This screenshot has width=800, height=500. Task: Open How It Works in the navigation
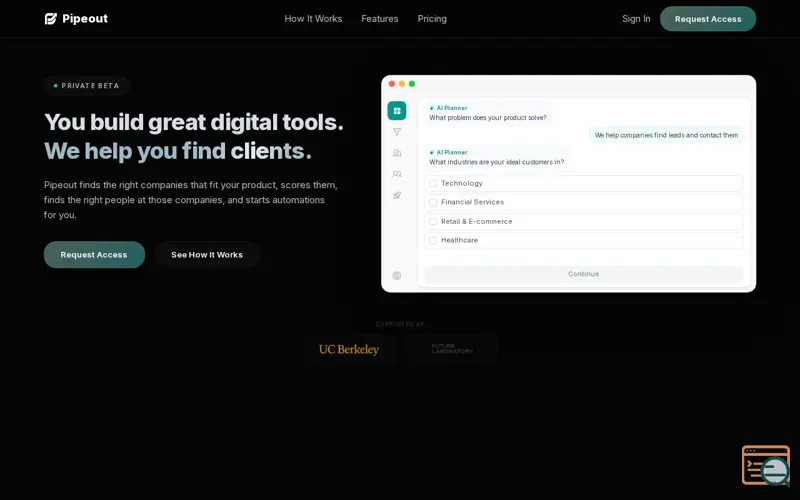coord(313,19)
